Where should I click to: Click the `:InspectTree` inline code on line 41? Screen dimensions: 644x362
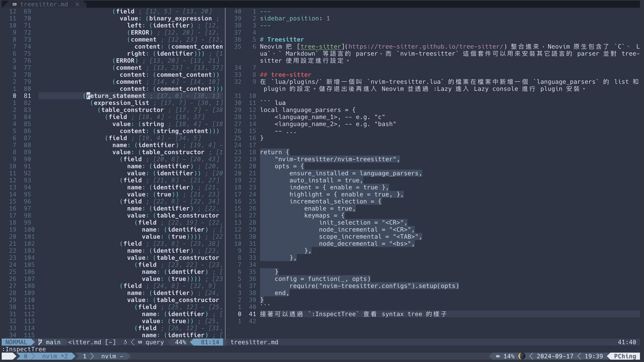334,314
